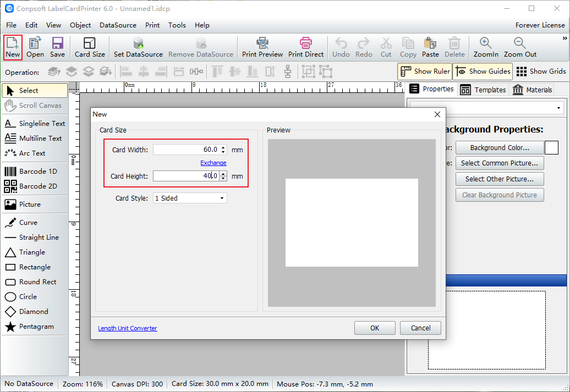Select the Barcode 1D tool
This screenshot has width=570, height=392.
35,172
